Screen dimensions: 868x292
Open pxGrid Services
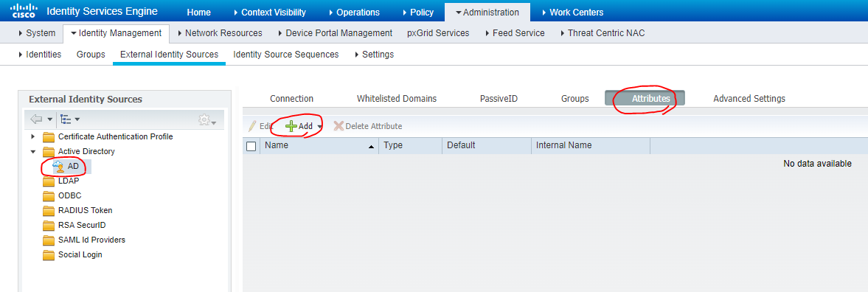click(x=438, y=33)
